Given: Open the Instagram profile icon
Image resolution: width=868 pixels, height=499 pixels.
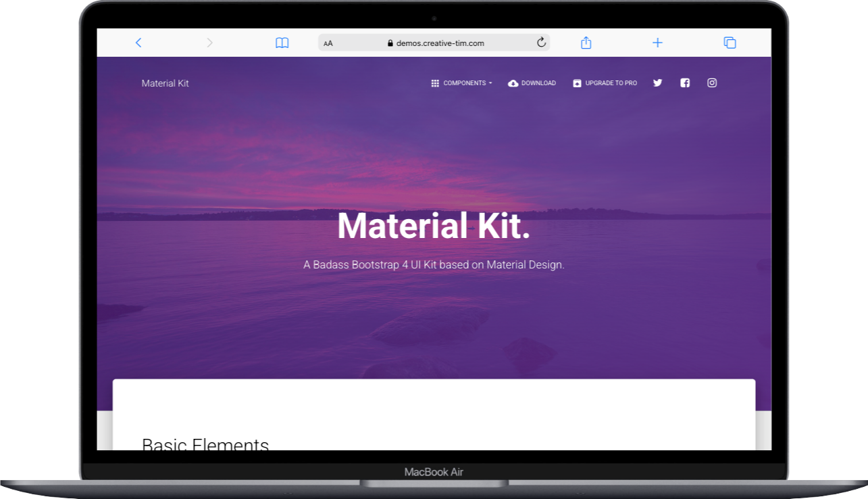Looking at the screenshot, I should [x=711, y=82].
